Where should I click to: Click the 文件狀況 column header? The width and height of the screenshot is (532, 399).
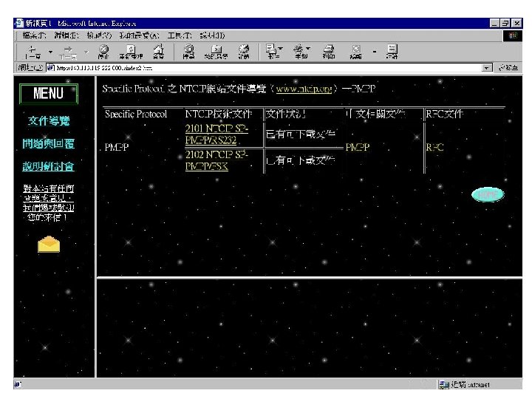coord(286,114)
